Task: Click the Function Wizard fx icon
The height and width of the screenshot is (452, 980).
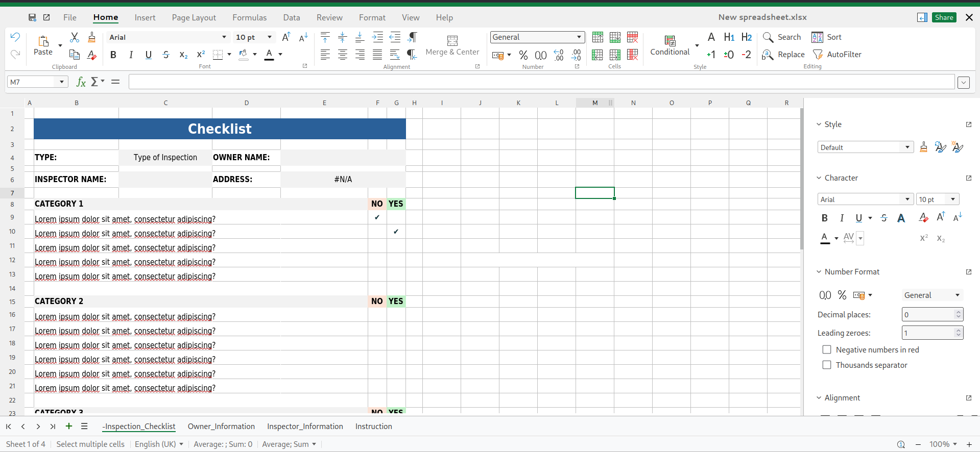Action: pos(81,82)
